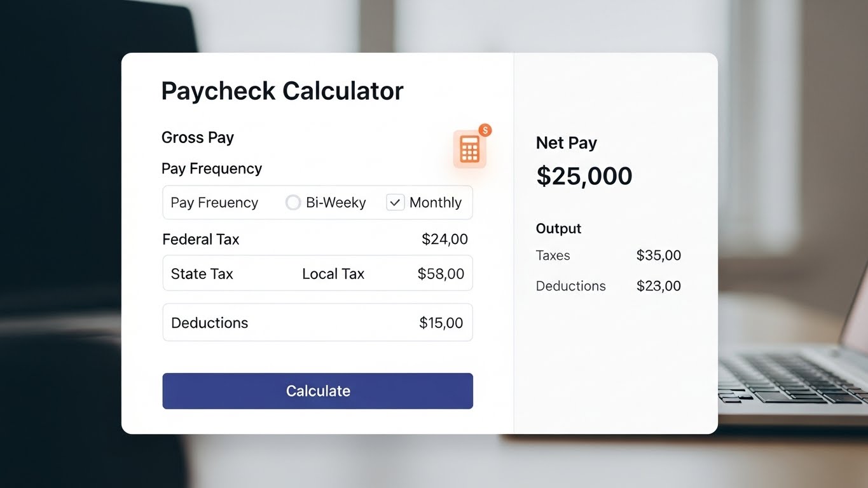Screen dimensions: 868x488
Task: Click the $23,00 Deductions output value
Action: coord(658,286)
